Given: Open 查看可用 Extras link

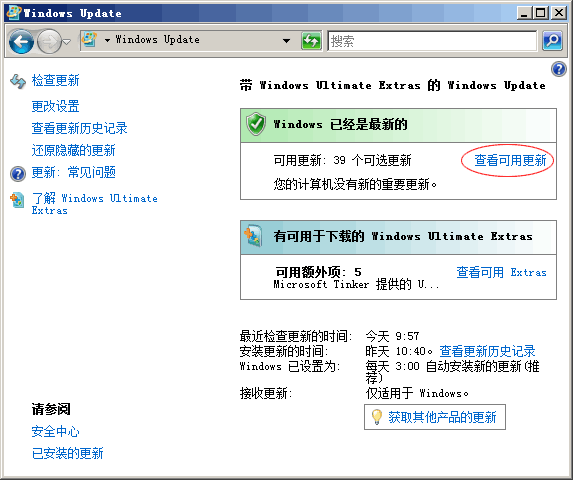Looking at the screenshot, I should tap(501, 272).
